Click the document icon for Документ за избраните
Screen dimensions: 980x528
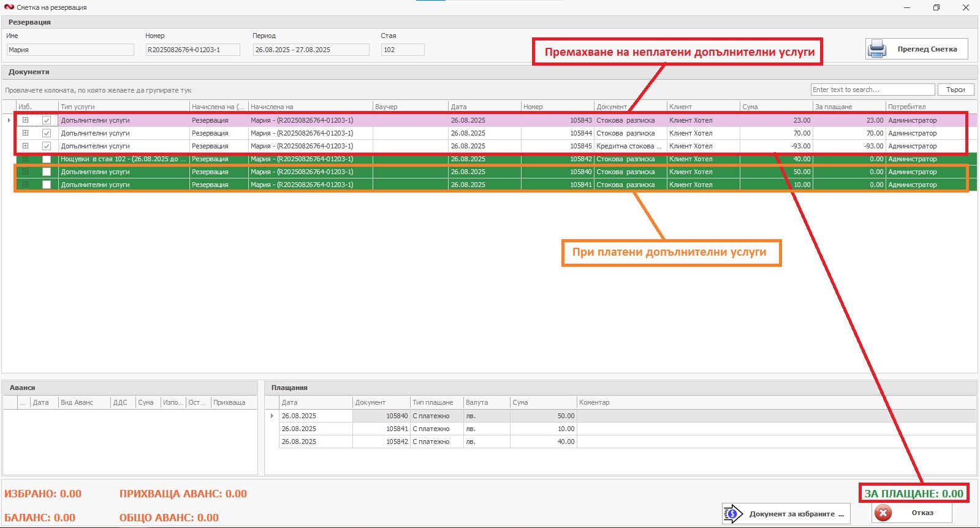click(732, 513)
